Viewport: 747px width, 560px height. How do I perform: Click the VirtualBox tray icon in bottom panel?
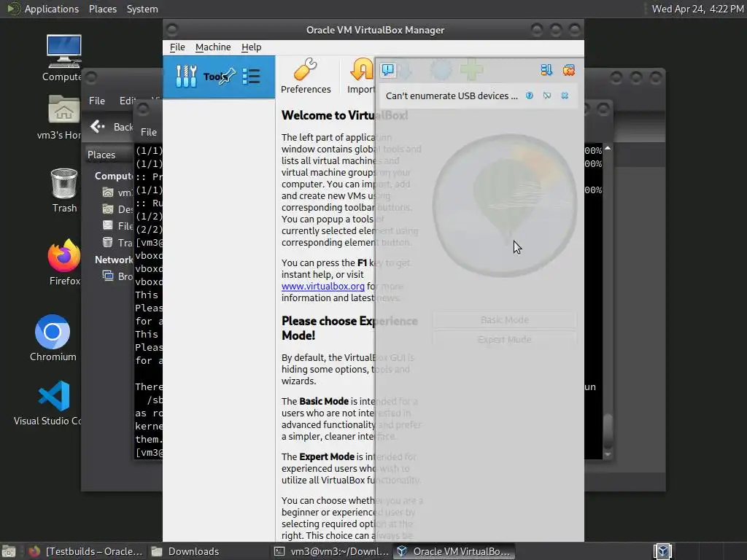[x=662, y=551]
